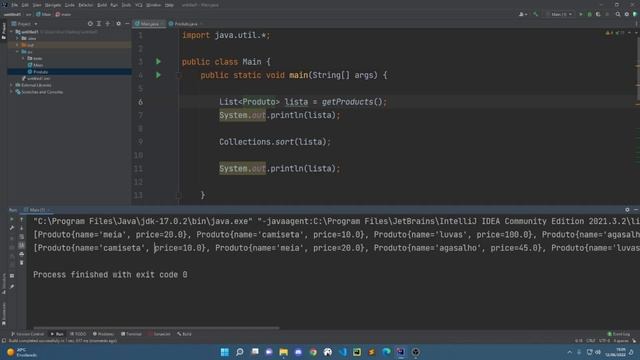Open TODO tool window
The image size is (640, 360).
click(78, 334)
